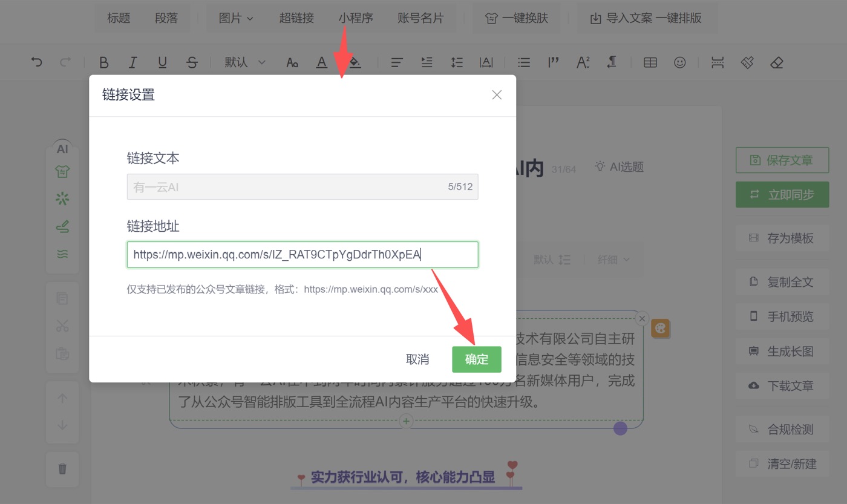Toggle underline formatting

tap(162, 62)
